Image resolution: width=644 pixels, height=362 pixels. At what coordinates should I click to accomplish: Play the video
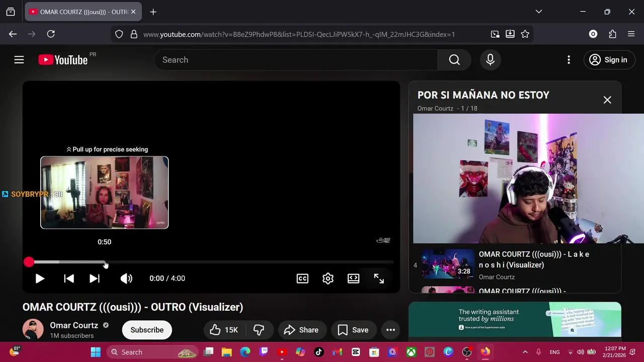click(x=40, y=279)
